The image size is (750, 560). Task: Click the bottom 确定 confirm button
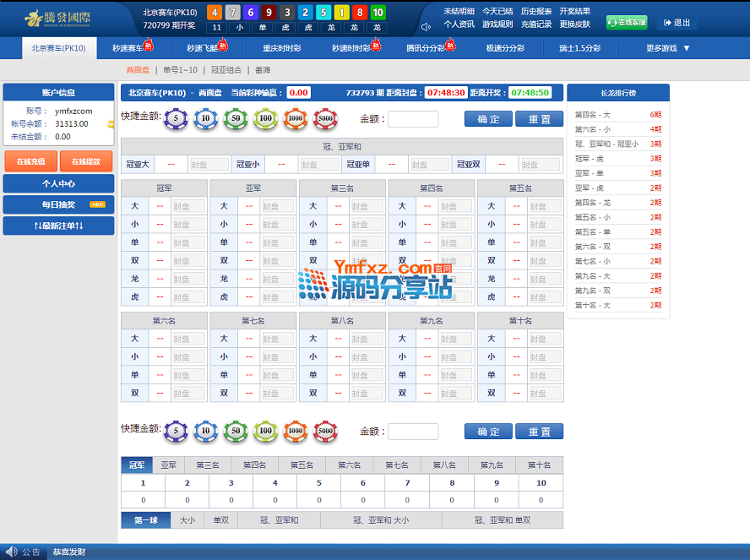pos(488,432)
